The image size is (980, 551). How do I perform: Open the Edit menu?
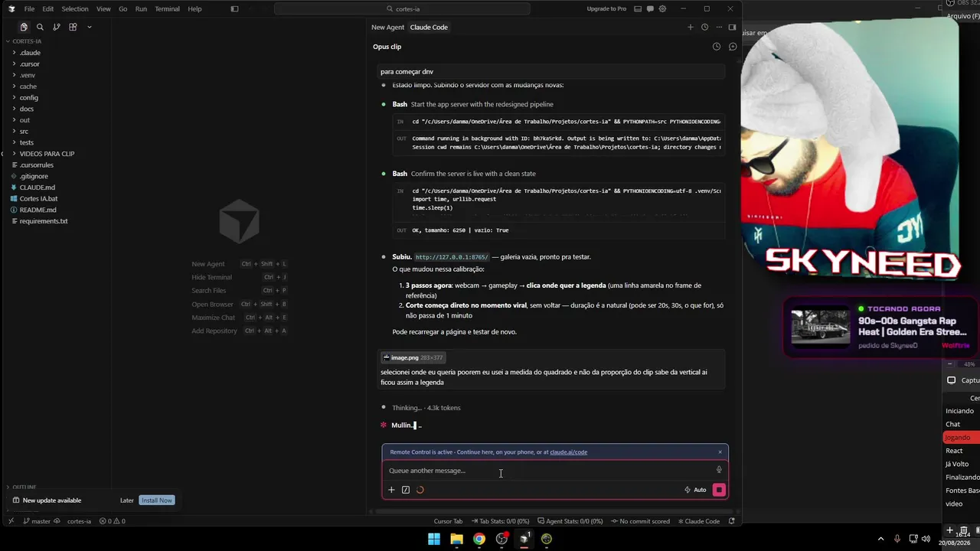click(48, 9)
